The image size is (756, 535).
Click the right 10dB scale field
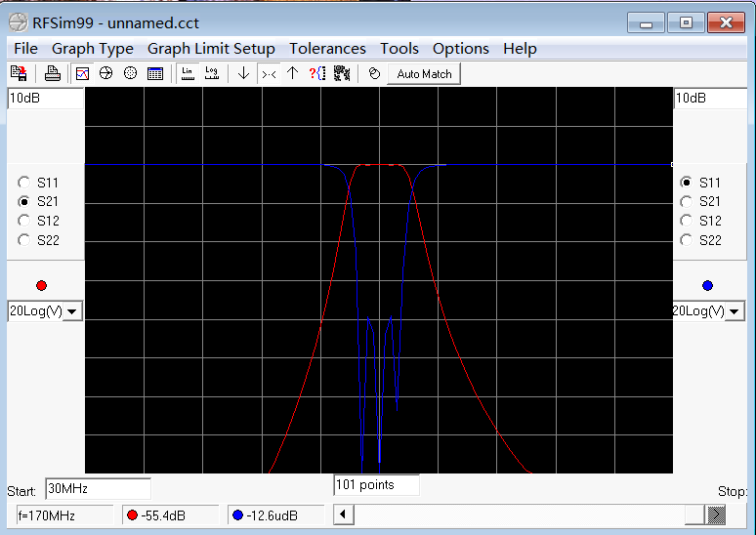coord(711,99)
